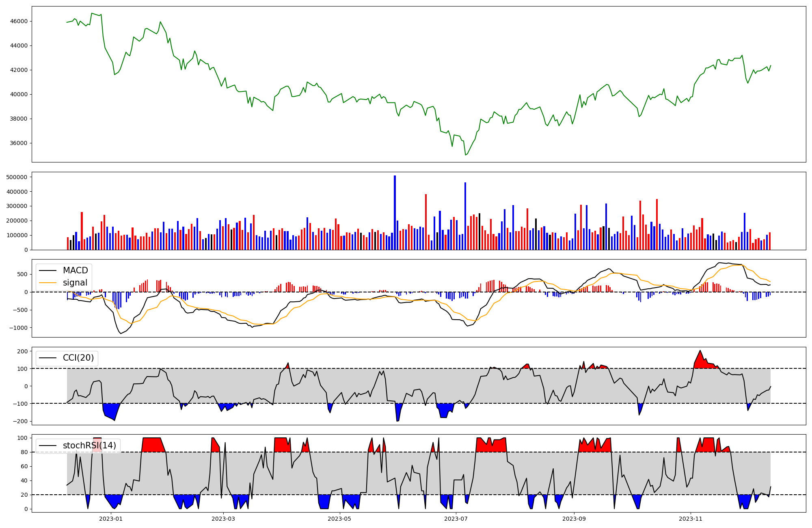The width and height of the screenshot is (812, 528).
Task: Click the 2023-01 x-axis date label
Action: click(110, 519)
